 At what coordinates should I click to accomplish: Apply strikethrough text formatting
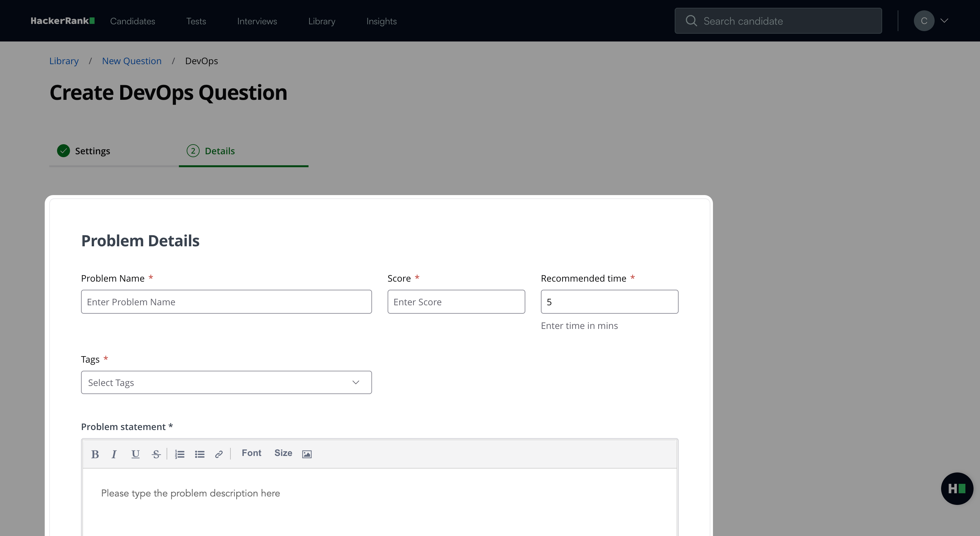(x=156, y=454)
